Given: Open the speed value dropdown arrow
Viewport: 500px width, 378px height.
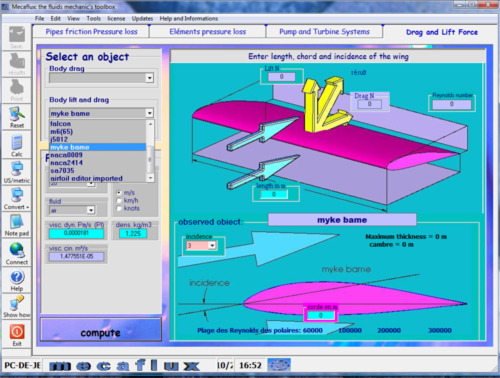Looking at the screenshot, I should coord(91,184).
